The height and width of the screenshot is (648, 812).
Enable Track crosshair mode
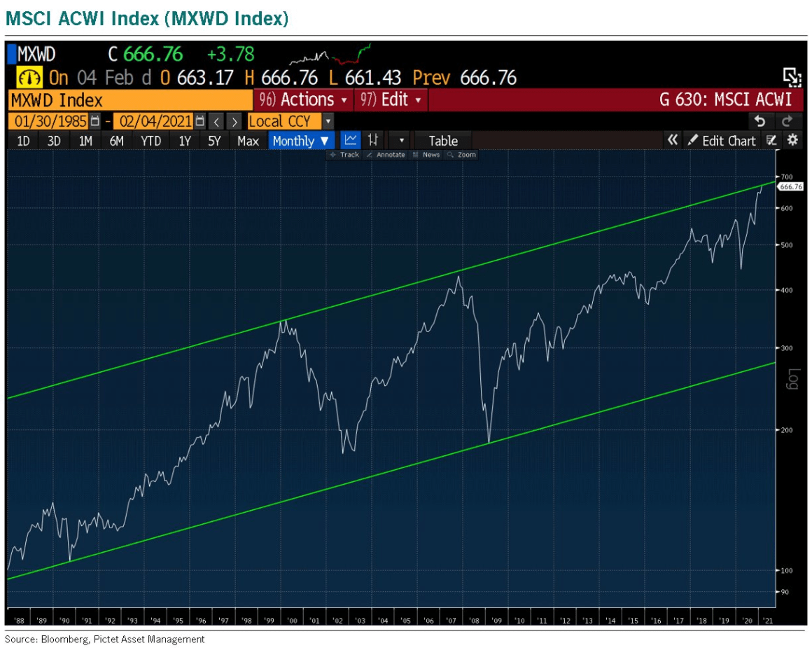[x=345, y=155]
